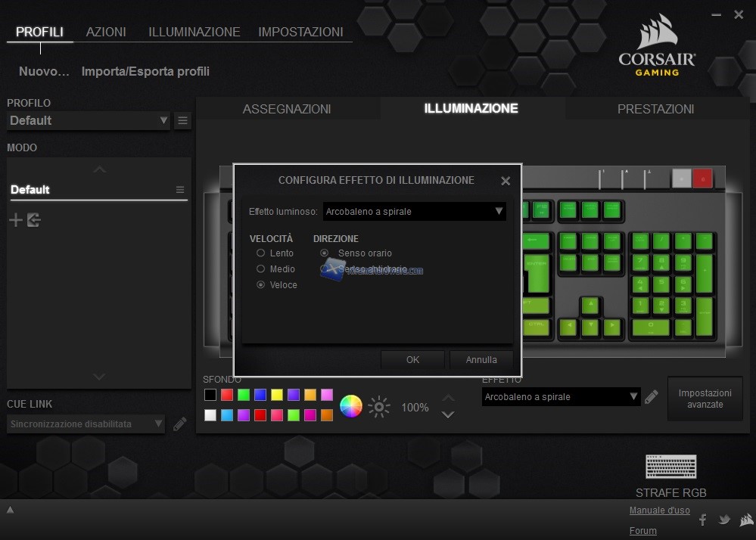This screenshot has width=756, height=540.
Task: Open the Default profile dropdown
Action: tap(89, 120)
